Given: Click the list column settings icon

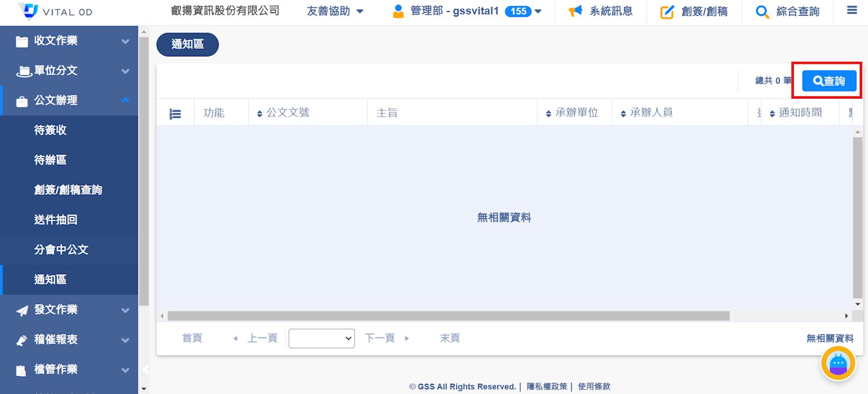Looking at the screenshot, I should point(175,114).
